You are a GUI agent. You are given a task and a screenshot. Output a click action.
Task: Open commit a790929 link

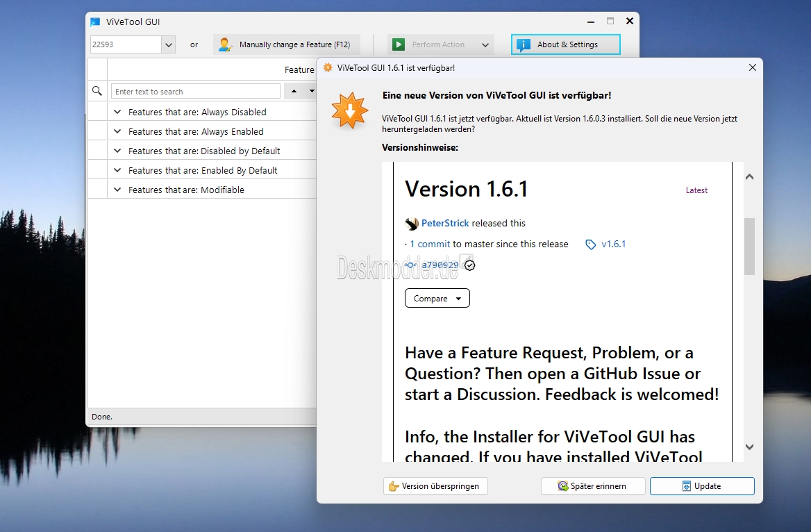440,265
